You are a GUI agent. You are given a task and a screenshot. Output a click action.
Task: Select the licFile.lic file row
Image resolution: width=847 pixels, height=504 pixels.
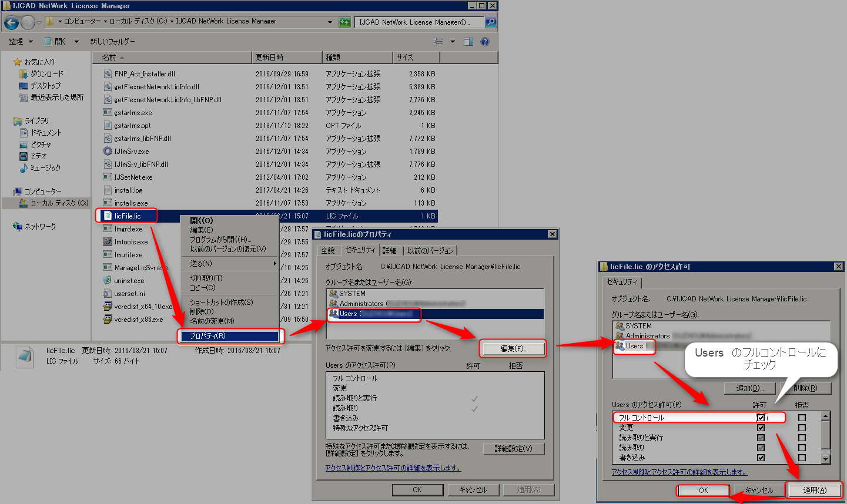tap(269, 216)
